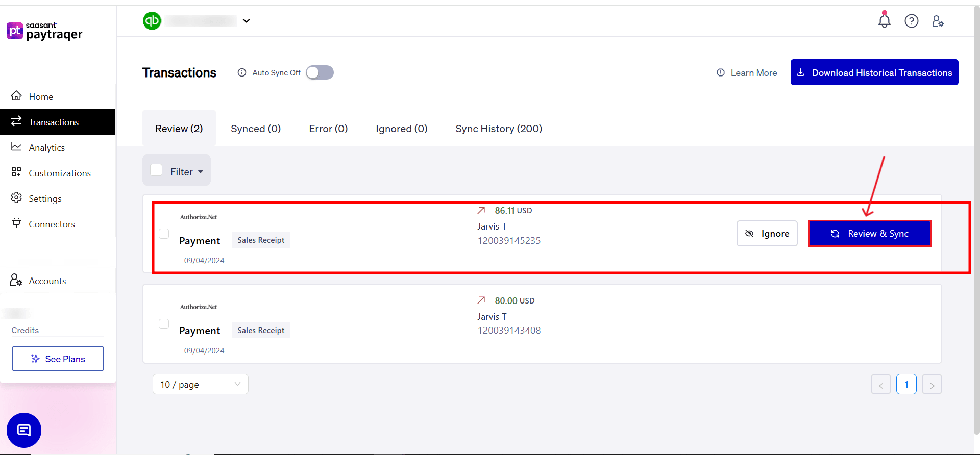This screenshot has height=455, width=980.
Task: Open Settings in sidebar
Action: [58, 198]
